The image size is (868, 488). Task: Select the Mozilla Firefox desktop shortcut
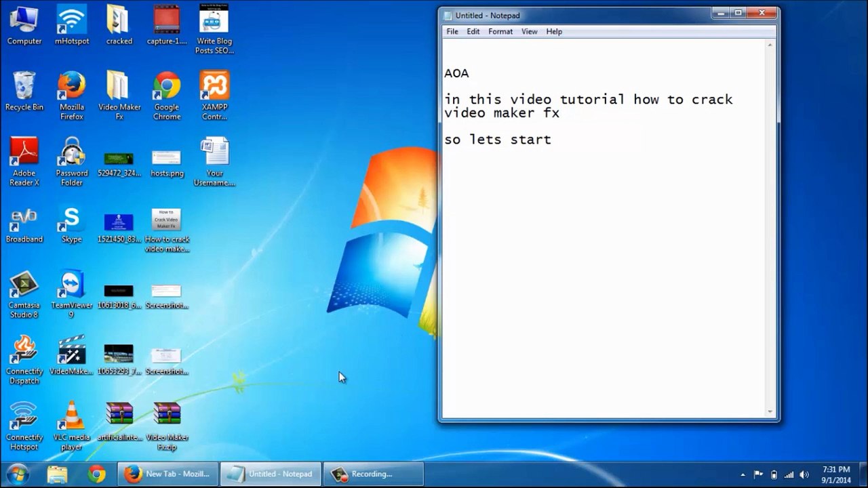72,96
